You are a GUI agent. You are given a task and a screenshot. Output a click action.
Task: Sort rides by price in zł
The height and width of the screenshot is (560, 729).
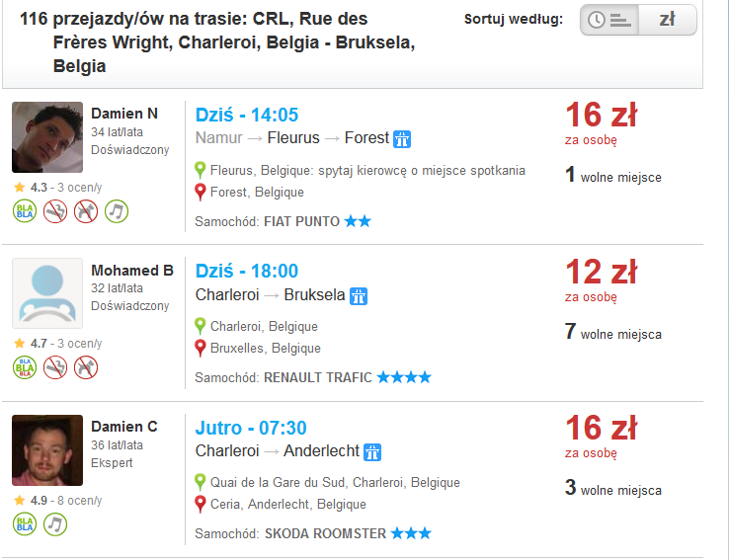668,20
